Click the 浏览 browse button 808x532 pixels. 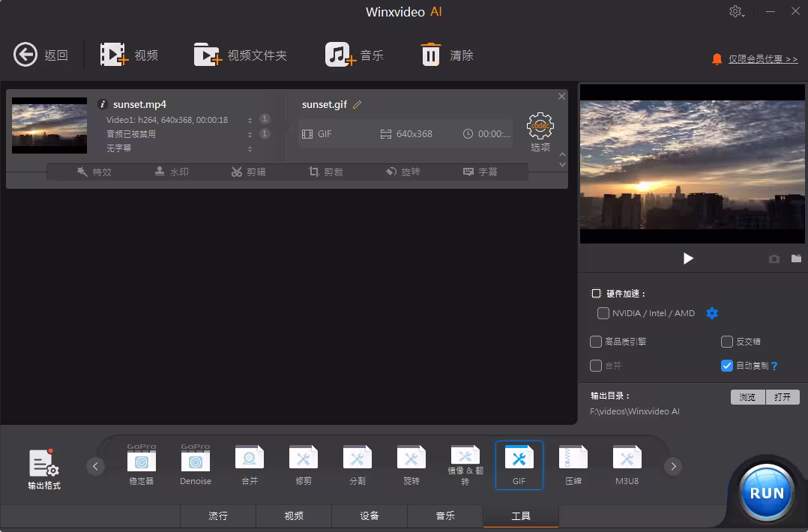point(747,397)
